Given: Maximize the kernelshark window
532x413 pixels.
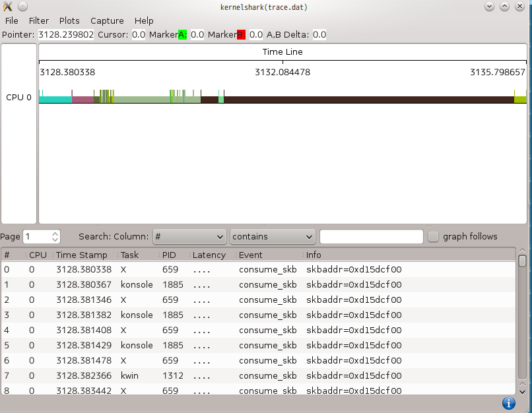Looking at the screenshot, I should [x=504, y=6].
